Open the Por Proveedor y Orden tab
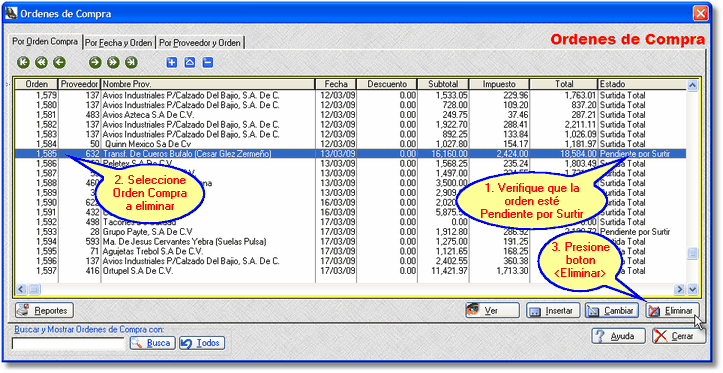The width and height of the screenshot is (723, 373). pyautogui.click(x=200, y=43)
